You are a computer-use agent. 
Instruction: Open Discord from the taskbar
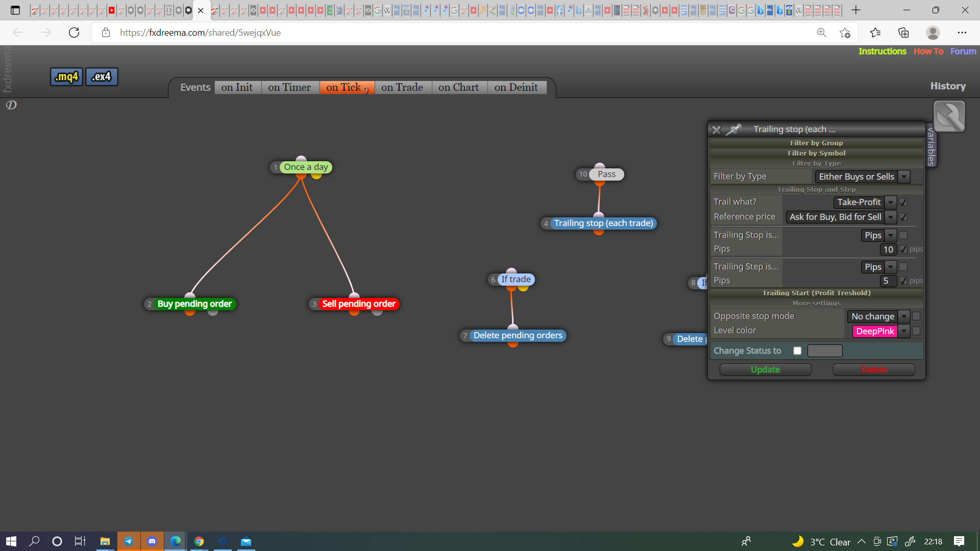pos(152,541)
